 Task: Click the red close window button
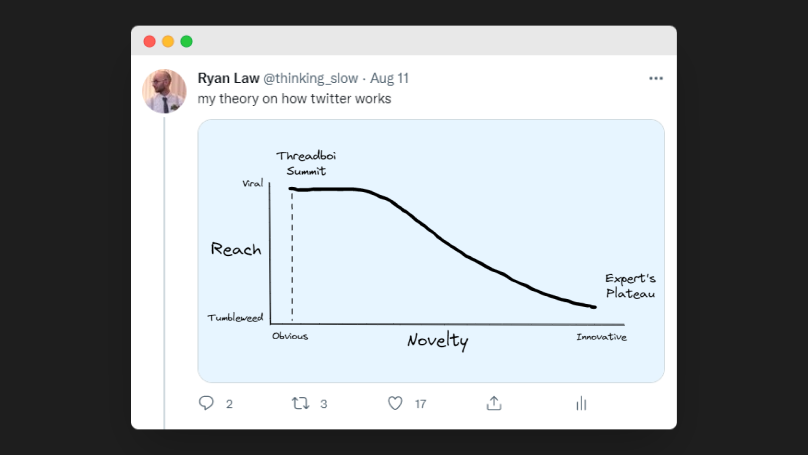tap(150, 41)
